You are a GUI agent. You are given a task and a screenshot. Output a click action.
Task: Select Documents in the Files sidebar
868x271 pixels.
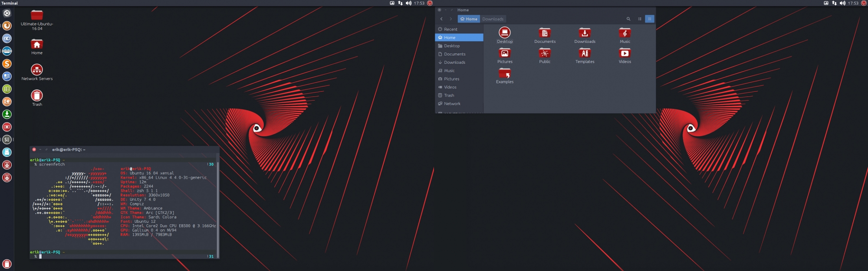459,54
